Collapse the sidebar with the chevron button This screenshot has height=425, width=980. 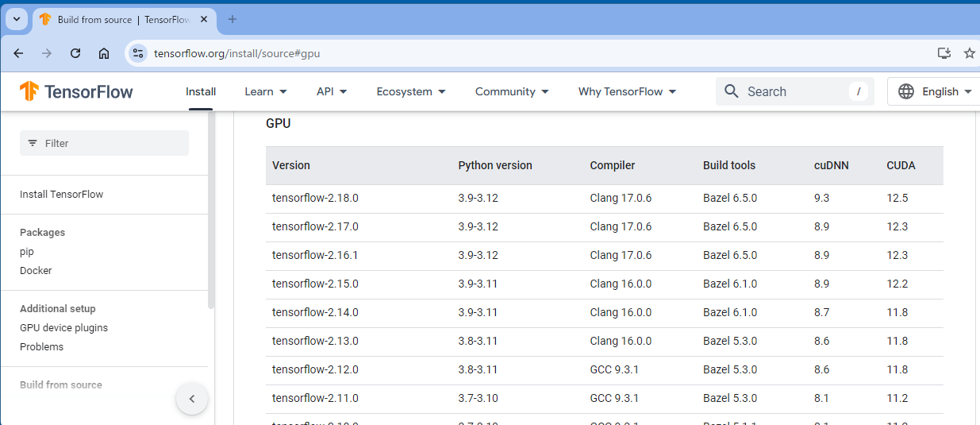coord(192,399)
